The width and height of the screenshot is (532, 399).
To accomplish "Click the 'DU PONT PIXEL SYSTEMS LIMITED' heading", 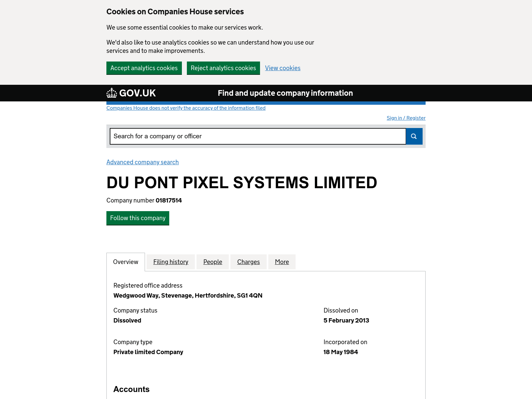I will (x=242, y=183).
